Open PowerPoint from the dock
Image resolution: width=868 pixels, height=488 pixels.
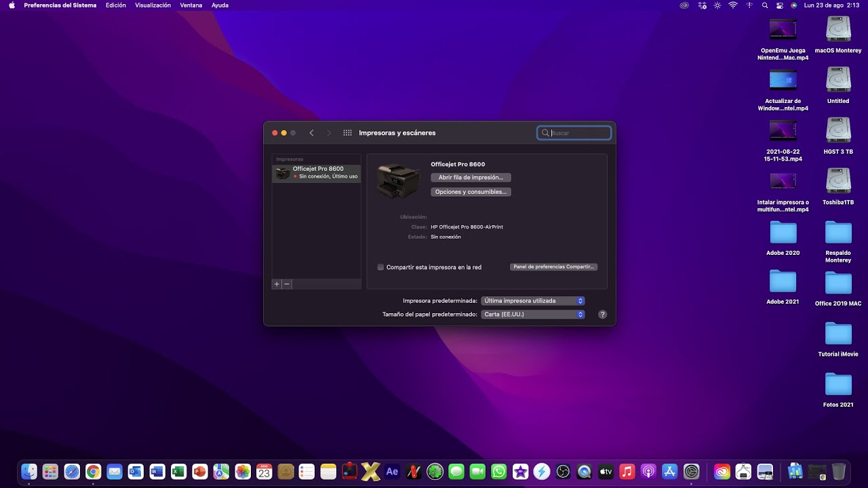pyautogui.click(x=200, y=472)
